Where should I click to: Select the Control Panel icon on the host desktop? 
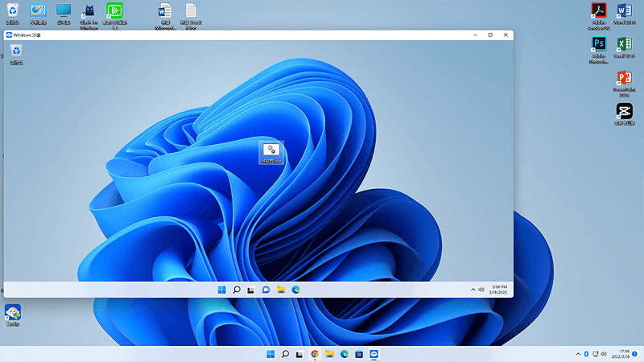(38, 14)
